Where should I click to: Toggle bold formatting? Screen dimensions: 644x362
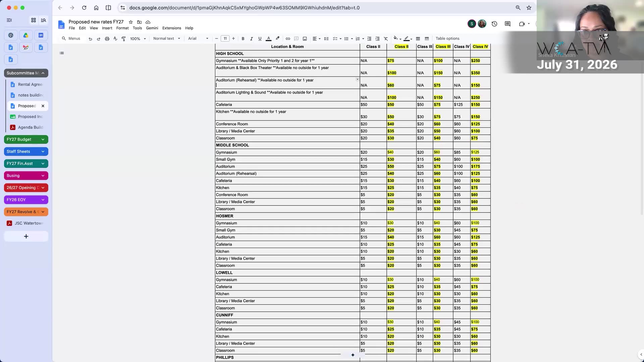243,39
